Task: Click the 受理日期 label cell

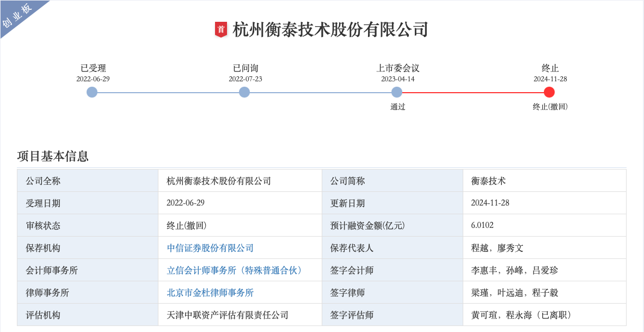Action: click(88, 203)
